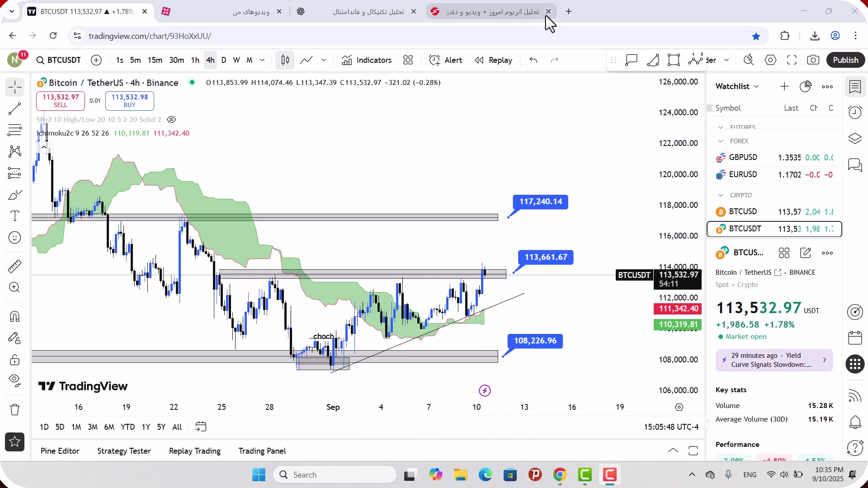This screenshot has width=868, height=488.
Task: Collapse the FUTURES watchlist section
Action: [721, 127]
